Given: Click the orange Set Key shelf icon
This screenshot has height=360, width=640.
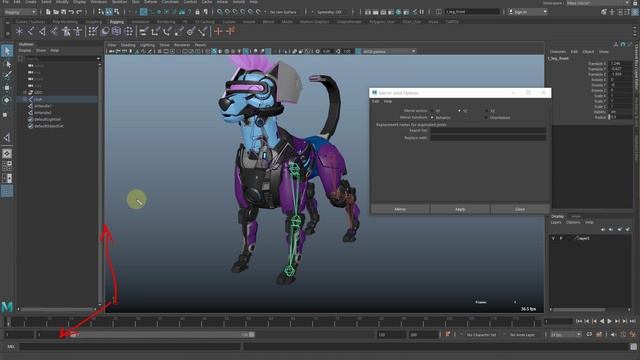Looking at the screenshot, I should [218, 31].
